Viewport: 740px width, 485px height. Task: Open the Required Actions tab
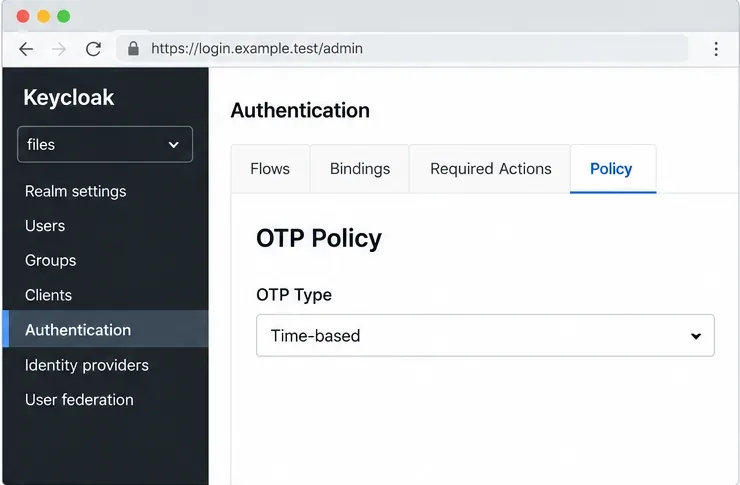[490, 169]
